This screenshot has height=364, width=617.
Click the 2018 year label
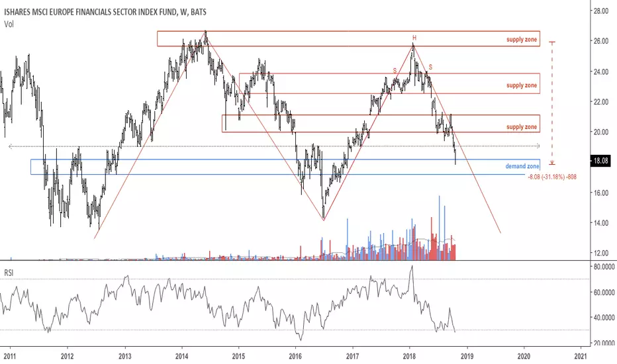click(410, 356)
